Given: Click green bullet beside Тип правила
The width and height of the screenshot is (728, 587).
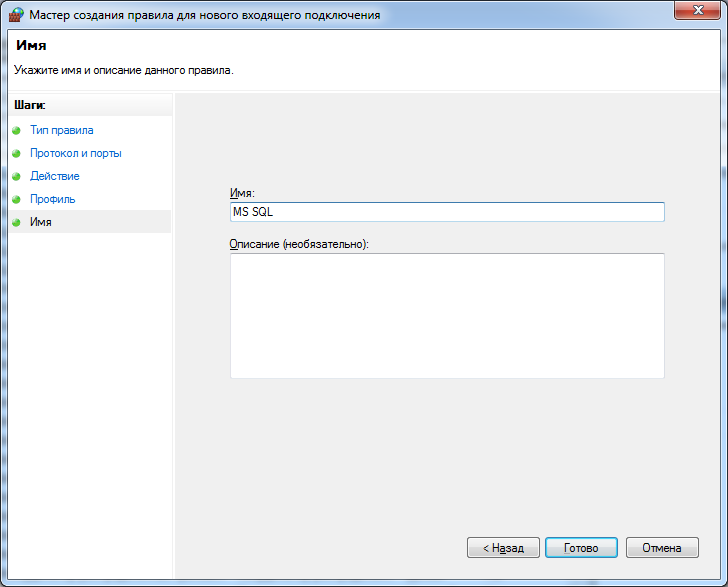Looking at the screenshot, I should click(16, 131).
